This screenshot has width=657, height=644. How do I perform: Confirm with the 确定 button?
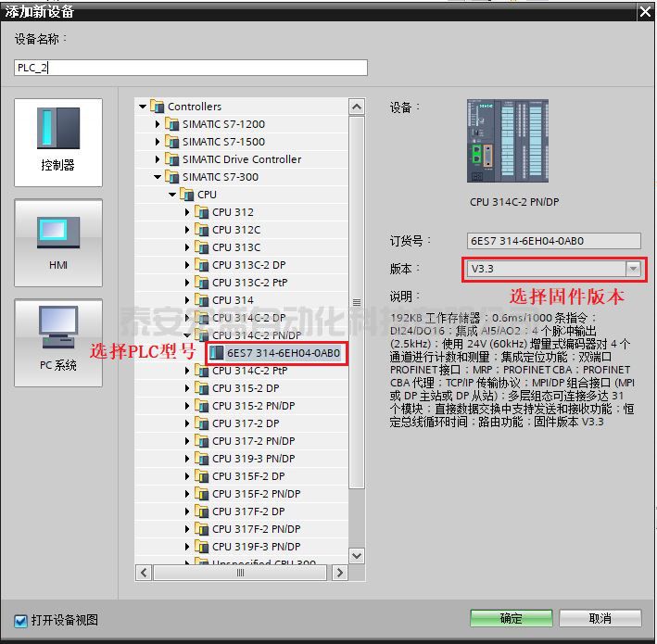pyautogui.click(x=511, y=618)
